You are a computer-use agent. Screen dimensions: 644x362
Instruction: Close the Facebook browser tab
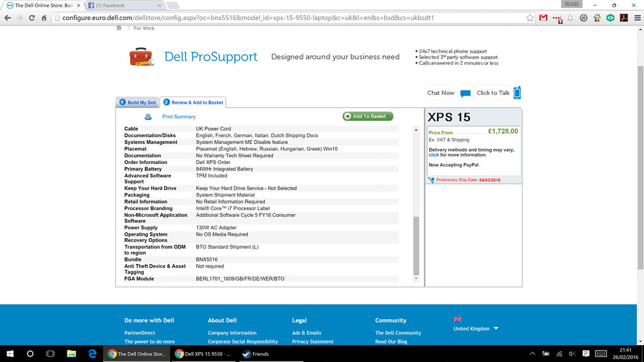[159, 5]
